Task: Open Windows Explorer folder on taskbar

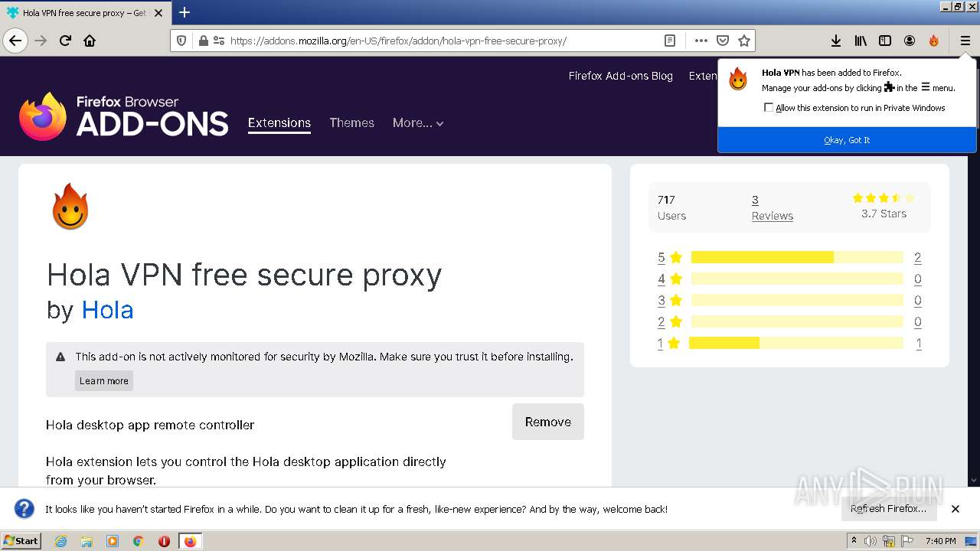Action: point(87,541)
